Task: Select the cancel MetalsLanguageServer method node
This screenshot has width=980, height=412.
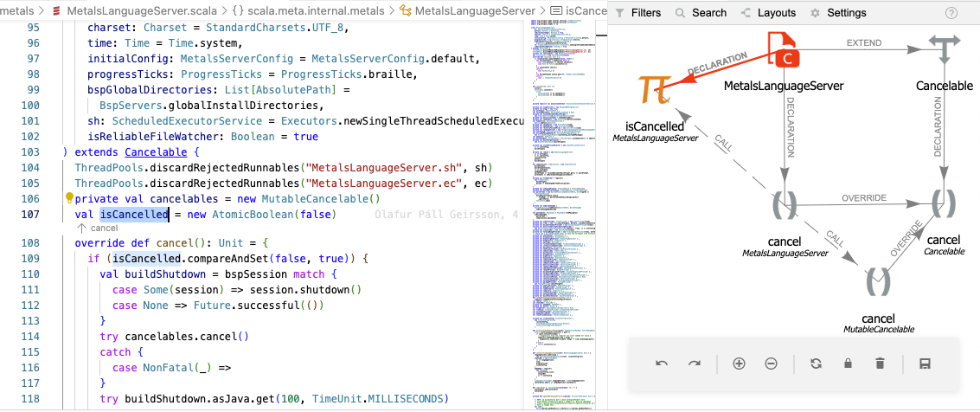Action: (784, 206)
